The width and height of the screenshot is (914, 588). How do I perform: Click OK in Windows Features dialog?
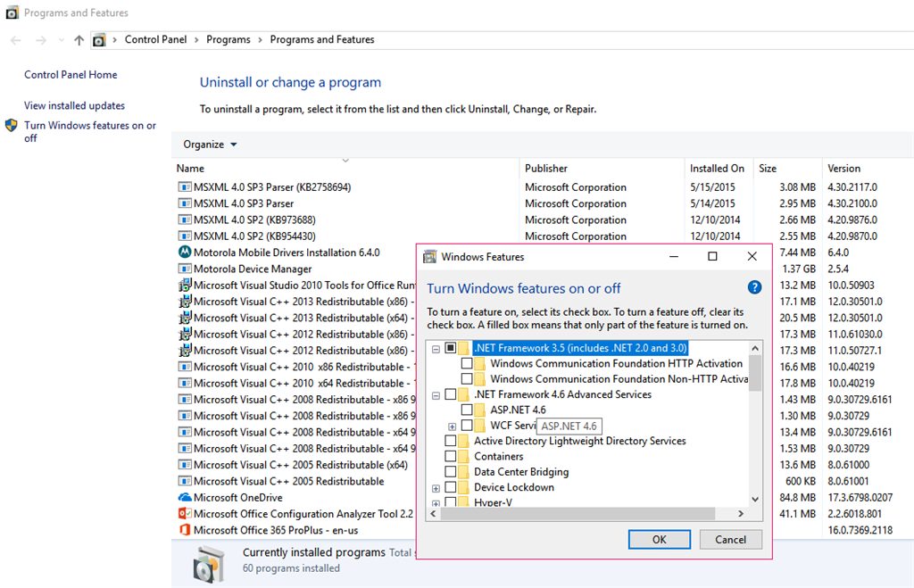click(x=660, y=540)
